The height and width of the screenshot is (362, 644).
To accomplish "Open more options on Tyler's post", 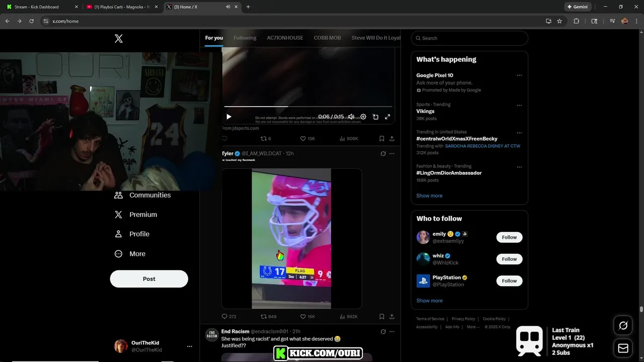I will [x=392, y=153].
